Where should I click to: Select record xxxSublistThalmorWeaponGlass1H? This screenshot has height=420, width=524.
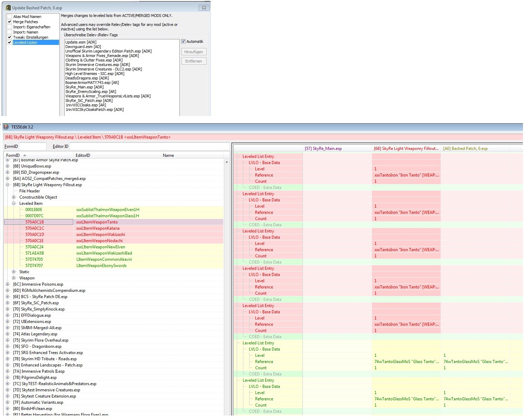click(x=114, y=216)
